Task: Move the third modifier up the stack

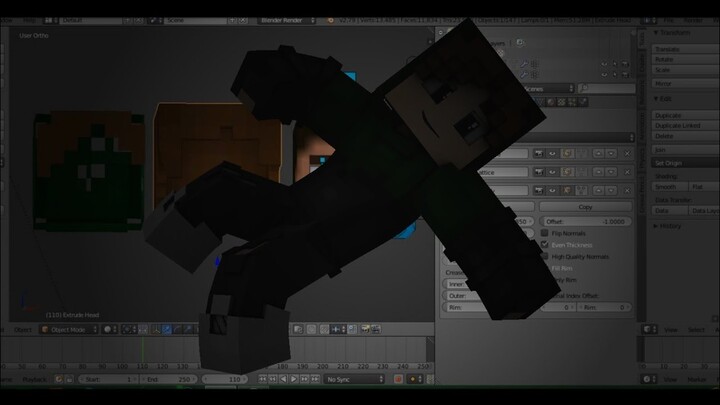Action: click(598, 190)
